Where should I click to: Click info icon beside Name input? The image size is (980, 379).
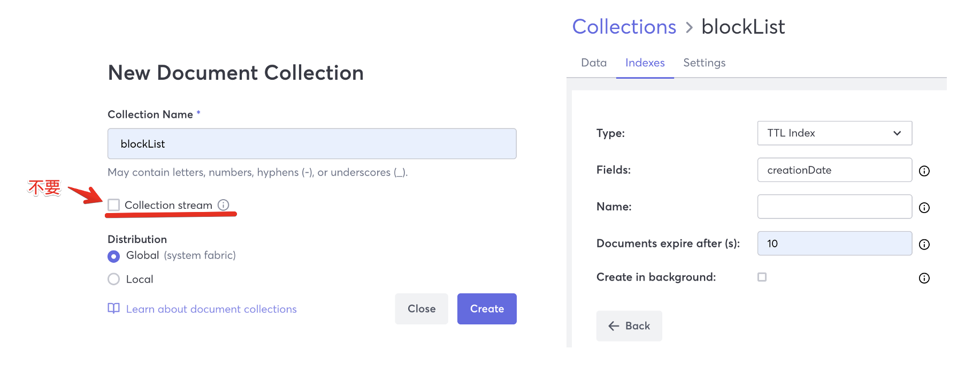click(924, 208)
